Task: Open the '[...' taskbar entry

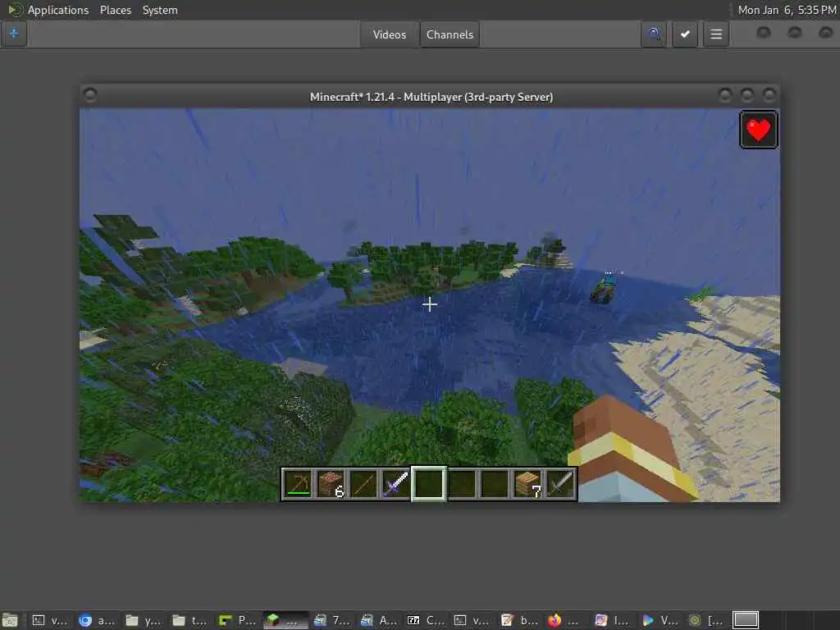Action: point(706,620)
